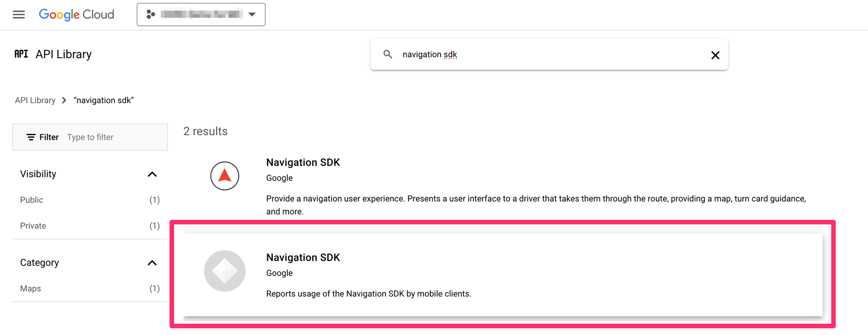Screen dimensions: 868x335
Task: Go to API Library via breadcrumb
Action: pyautogui.click(x=35, y=100)
